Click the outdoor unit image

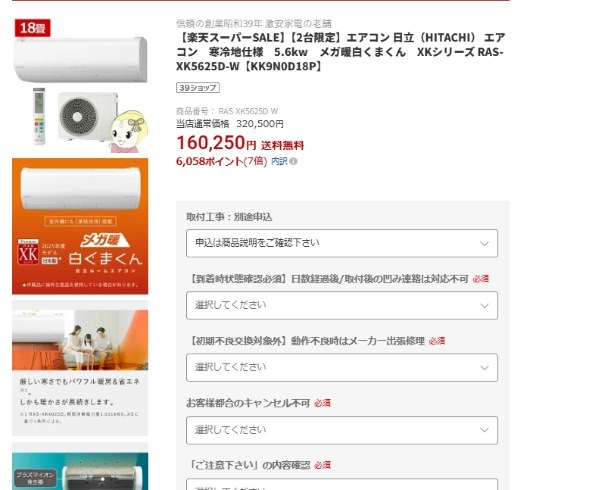coord(87,116)
